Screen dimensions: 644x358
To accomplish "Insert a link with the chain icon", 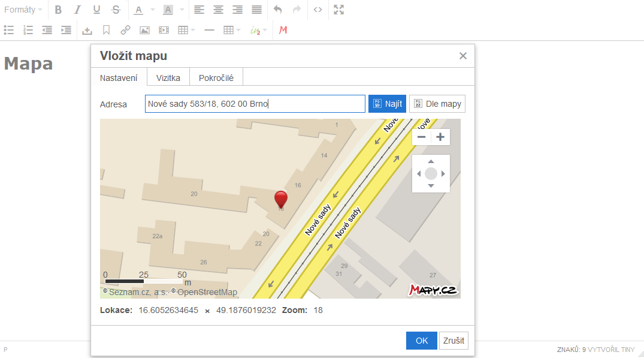I will click(x=125, y=30).
